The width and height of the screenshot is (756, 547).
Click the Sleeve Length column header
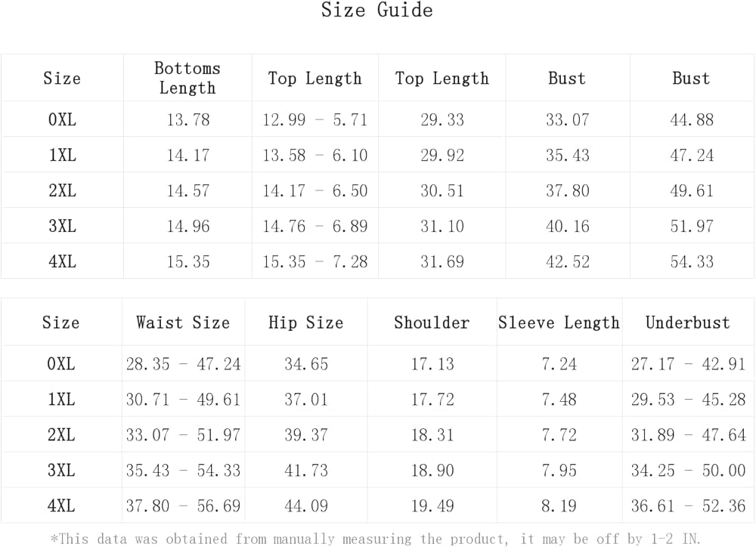click(559, 323)
